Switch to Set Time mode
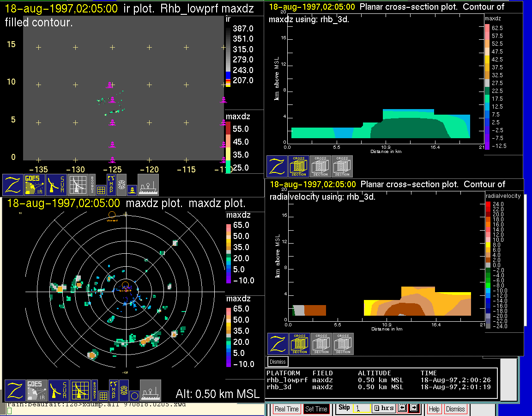This screenshot has height=416, width=532. 316,409
